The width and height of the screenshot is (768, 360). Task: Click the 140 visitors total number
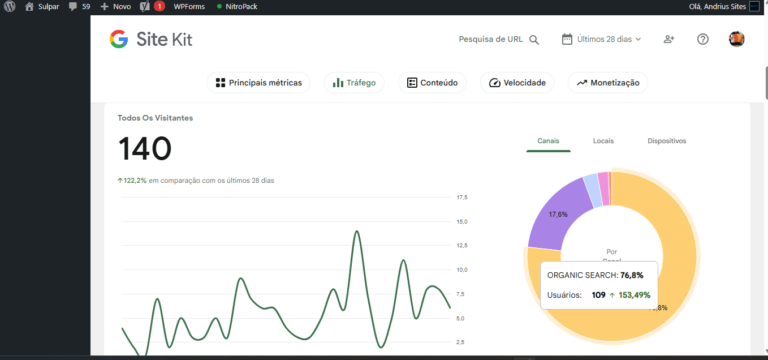tap(145, 148)
